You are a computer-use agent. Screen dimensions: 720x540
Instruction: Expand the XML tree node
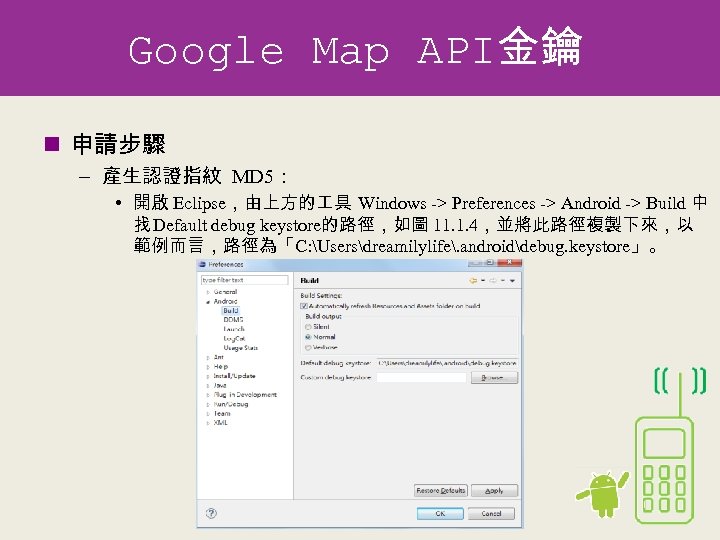(x=208, y=423)
